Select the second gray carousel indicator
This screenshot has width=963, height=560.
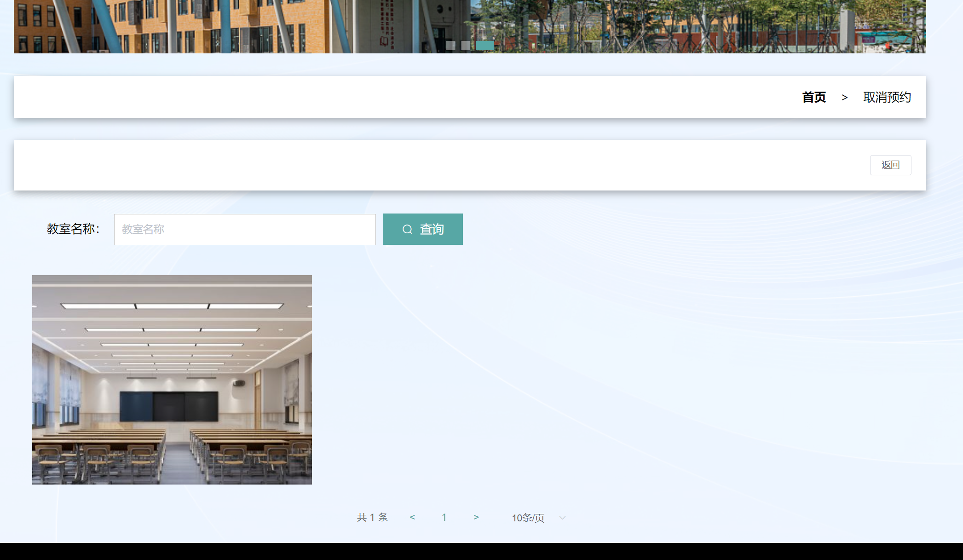pyautogui.click(x=466, y=46)
